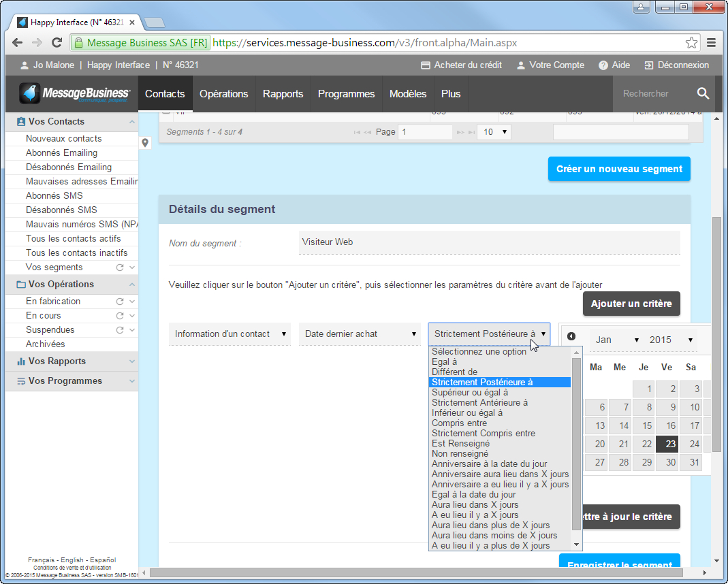Click the search magnifier icon
This screenshot has width=728, height=584.
coord(703,93)
